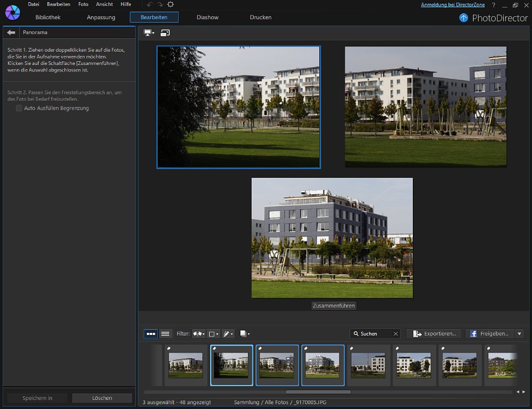Select first filmstrip thumbnail of white apartments

point(186,365)
